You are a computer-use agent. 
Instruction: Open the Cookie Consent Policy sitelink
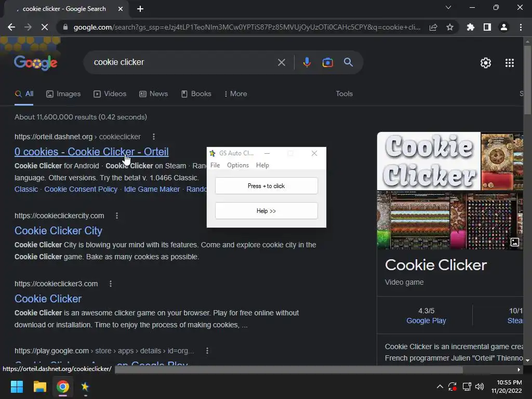point(81,189)
